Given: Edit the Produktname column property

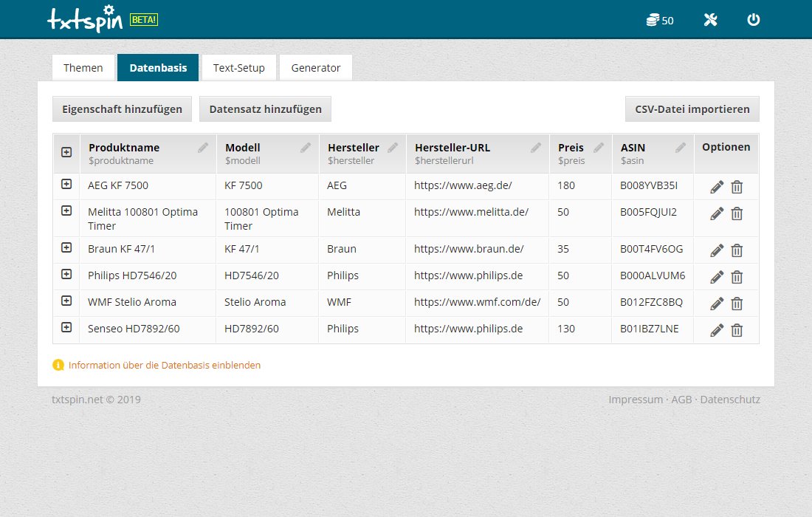Looking at the screenshot, I should 203,148.
